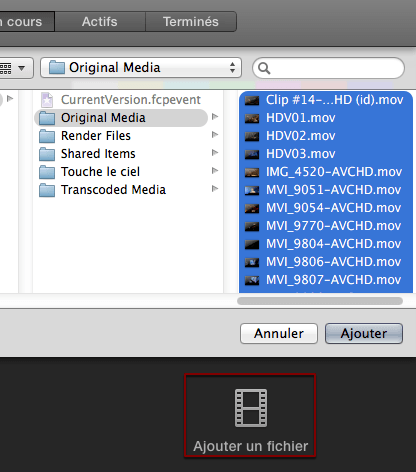Select the MVI_9807-AVCHD.mov file

pos(326,280)
